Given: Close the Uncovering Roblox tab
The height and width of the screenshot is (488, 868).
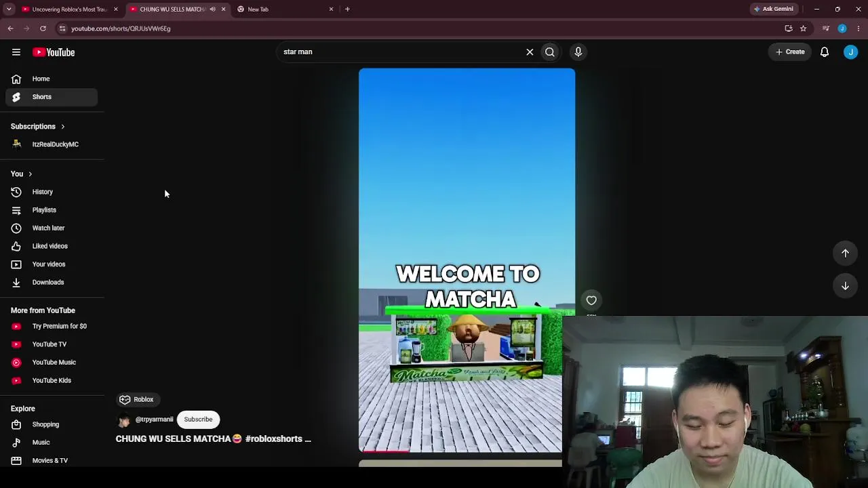Looking at the screenshot, I should [116, 9].
